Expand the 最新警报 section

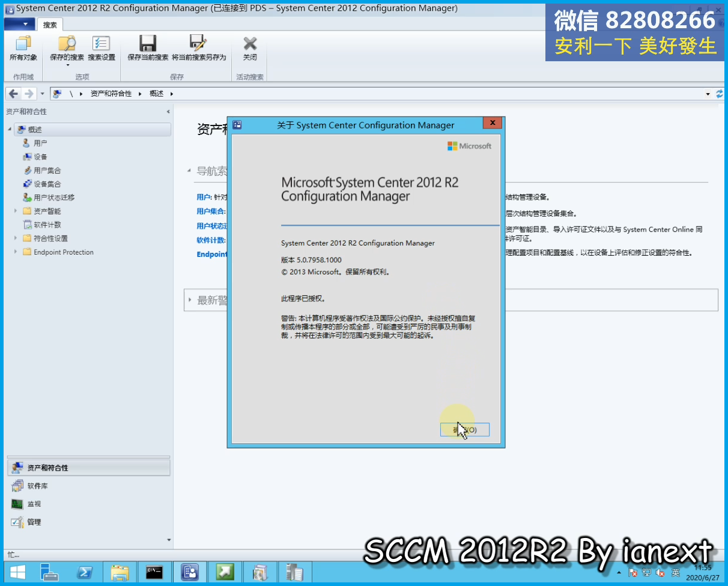click(x=190, y=300)
